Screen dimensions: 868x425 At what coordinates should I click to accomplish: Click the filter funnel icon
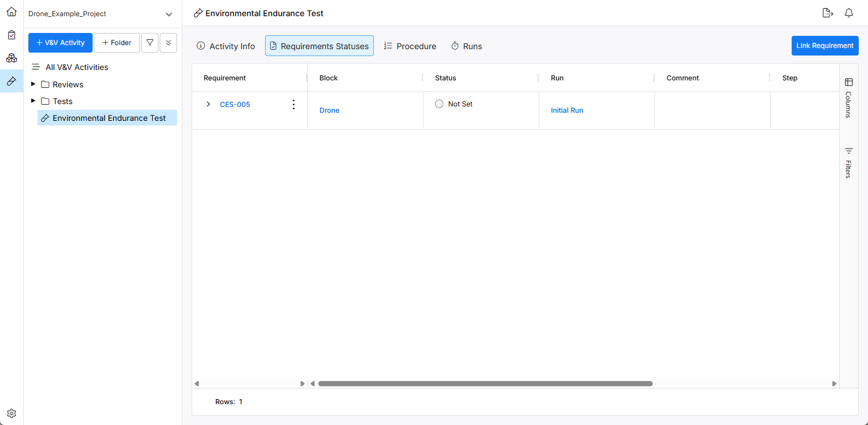click(150, 43)
